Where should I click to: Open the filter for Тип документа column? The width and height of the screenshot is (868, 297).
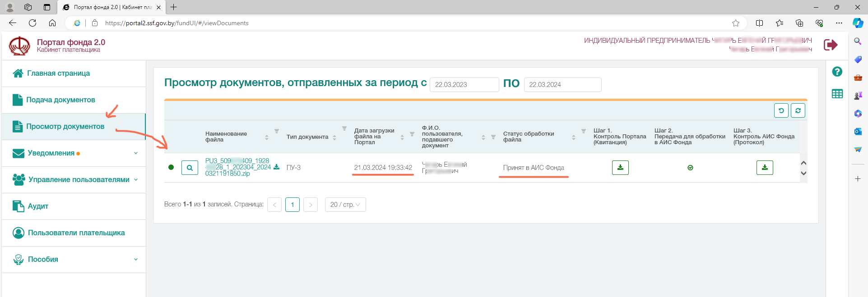click(x=344, y=129)
